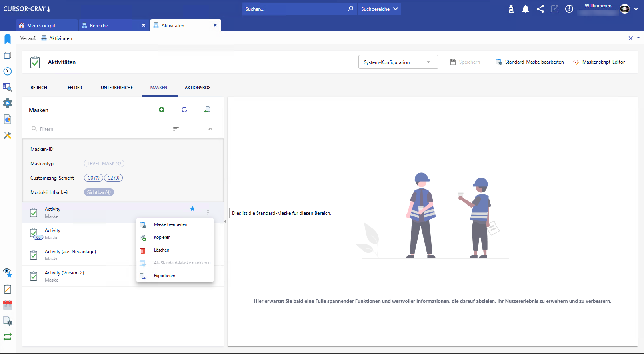Select Activity (Version 2) mask entry

(x=64, y=276)
